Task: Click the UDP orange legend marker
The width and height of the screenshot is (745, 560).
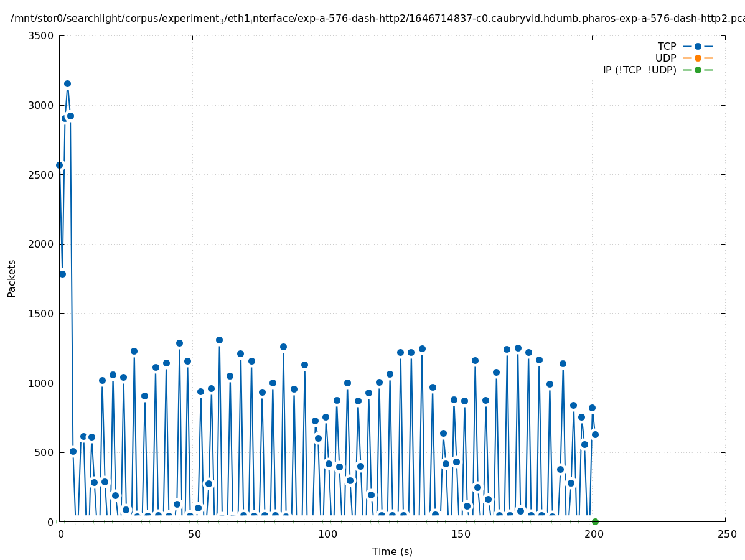Action: pos(698,58)
